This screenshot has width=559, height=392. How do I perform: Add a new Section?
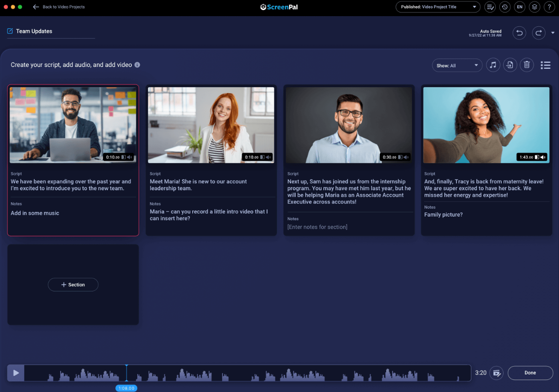(x=73, y=285)
